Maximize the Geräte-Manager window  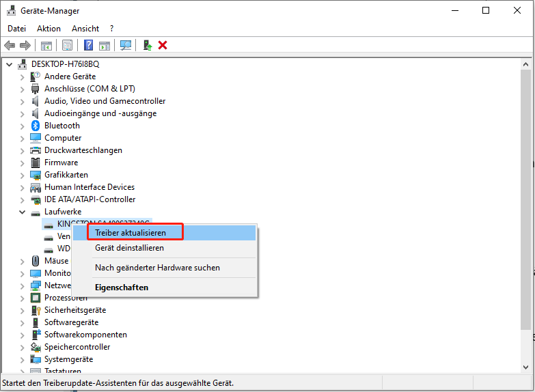tap(486, 10)
